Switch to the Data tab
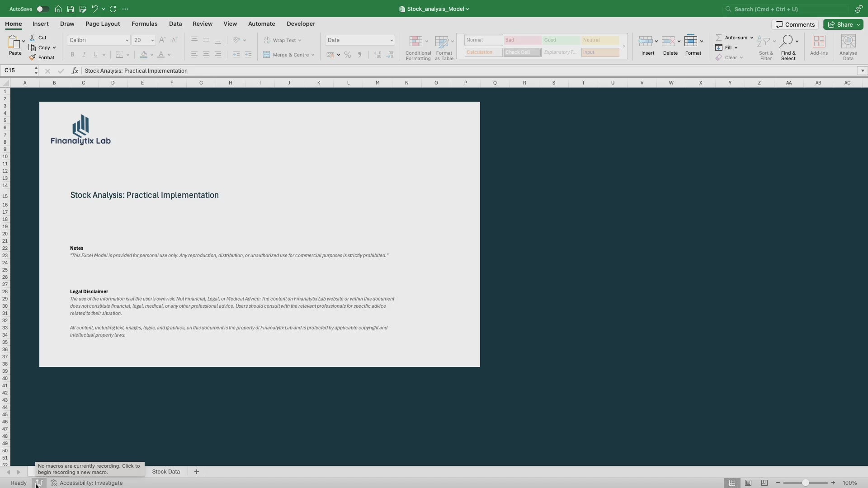 pos(175,24)
